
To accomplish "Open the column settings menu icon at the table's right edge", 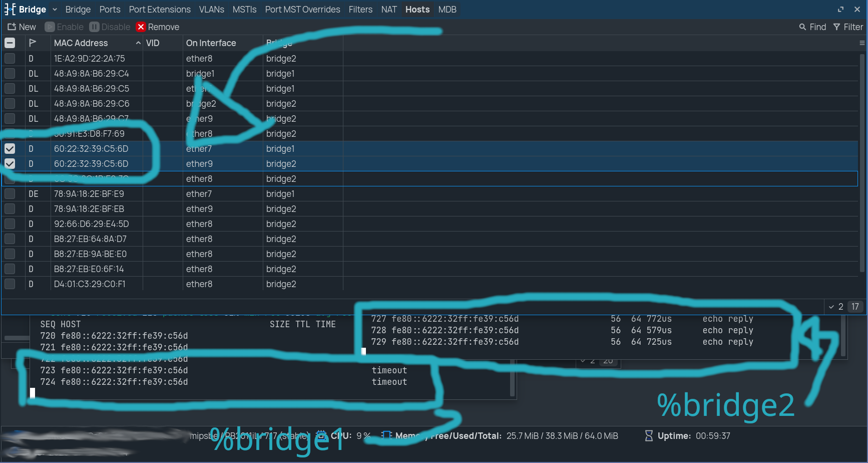I will [x=862, y=43].
